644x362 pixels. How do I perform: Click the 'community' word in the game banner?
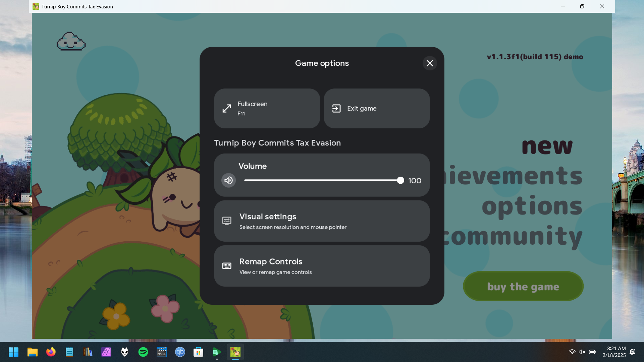tap(513, 237)
